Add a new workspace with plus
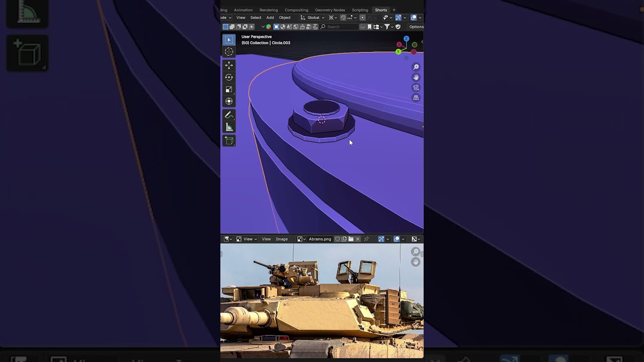This screenshot has width=644, height=362. coord(394,10)
